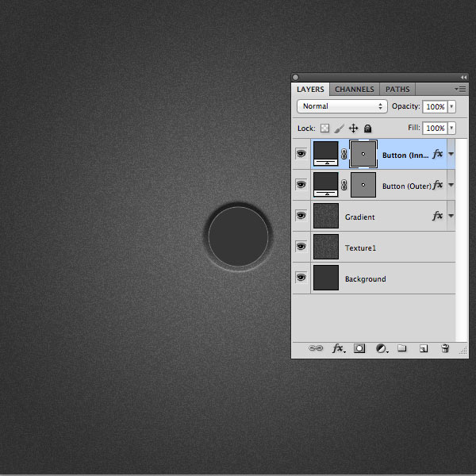Screen dimensions: 476x476
Task: Click the lock image pixels brush icon
Action: coord(339,129)
